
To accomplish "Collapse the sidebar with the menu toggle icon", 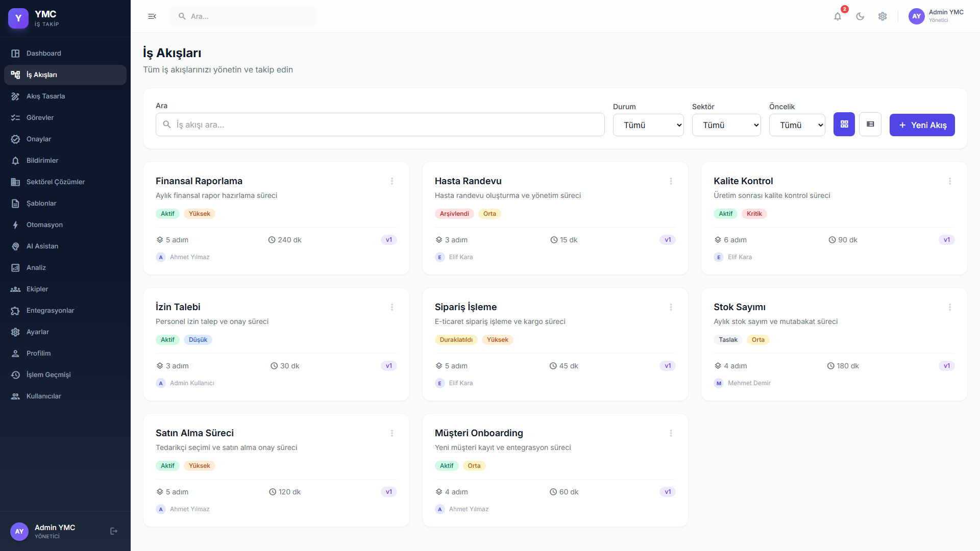I will pos(152,16).
